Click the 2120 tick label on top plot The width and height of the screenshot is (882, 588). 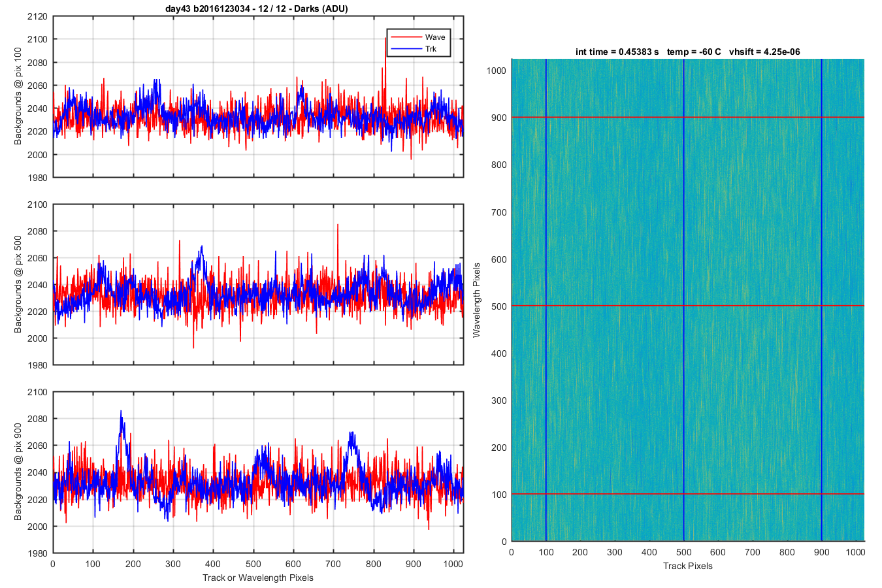(x=37, y=16)
